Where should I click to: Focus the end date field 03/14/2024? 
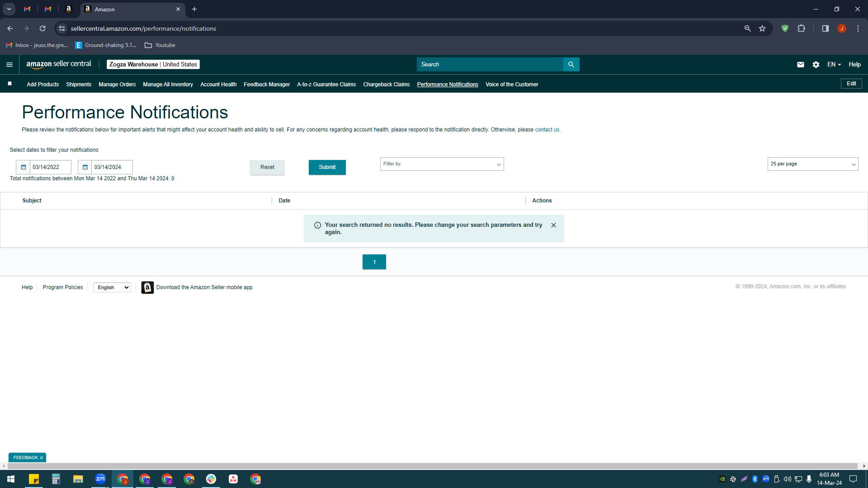click(112, 167)
